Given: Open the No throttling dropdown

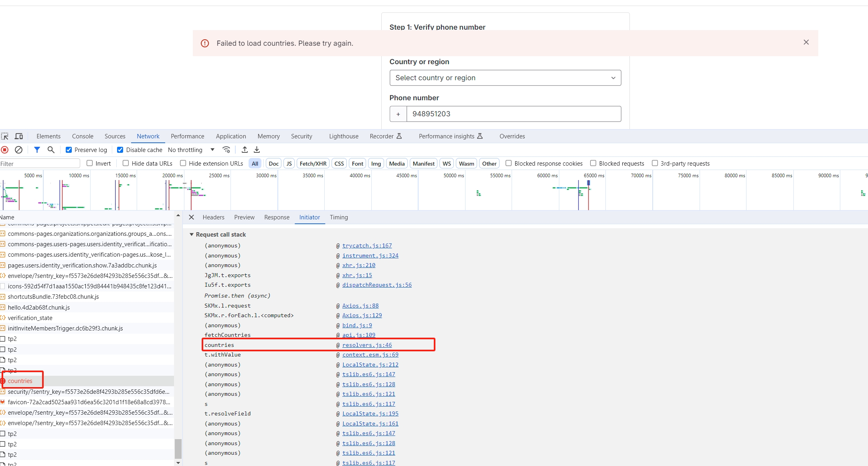Looking at the screenshot, I should (191, 150).
